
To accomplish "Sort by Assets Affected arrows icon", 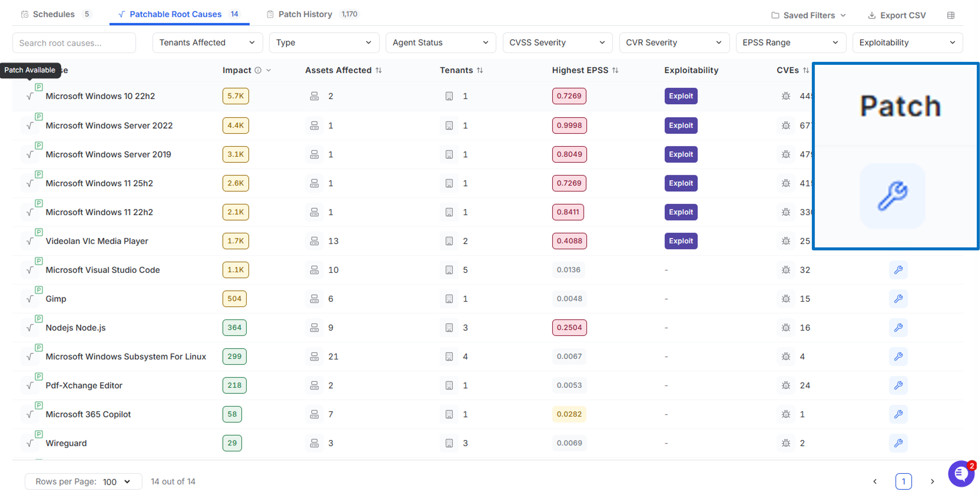I will click(379, 70).
